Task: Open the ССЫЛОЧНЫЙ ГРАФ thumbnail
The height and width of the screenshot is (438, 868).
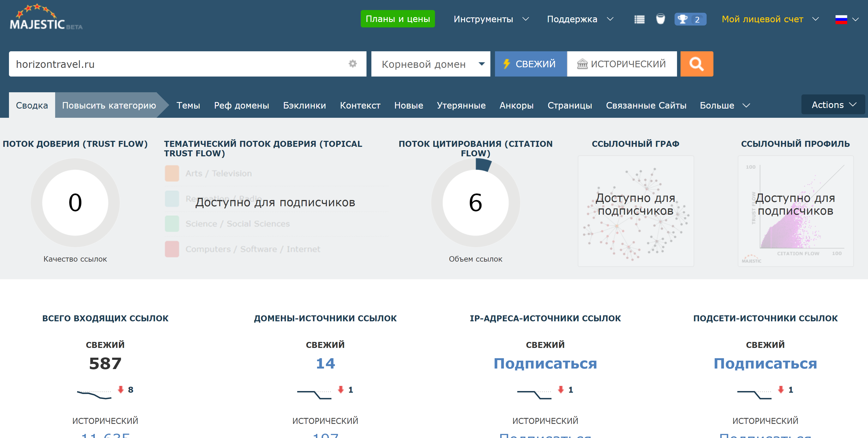Action: (x=635, y=211)
